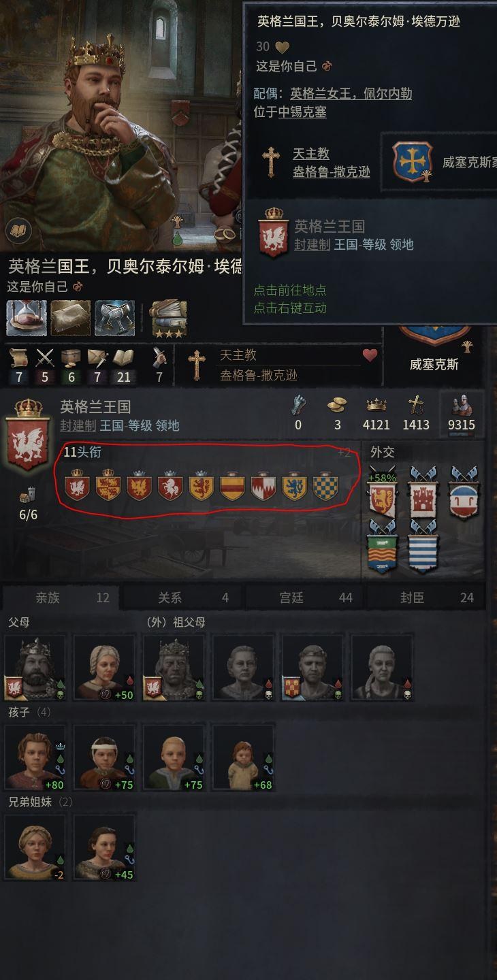
Task: Select the blue checkered title shield
Action: pyautogui.click(x=325, y=487)
